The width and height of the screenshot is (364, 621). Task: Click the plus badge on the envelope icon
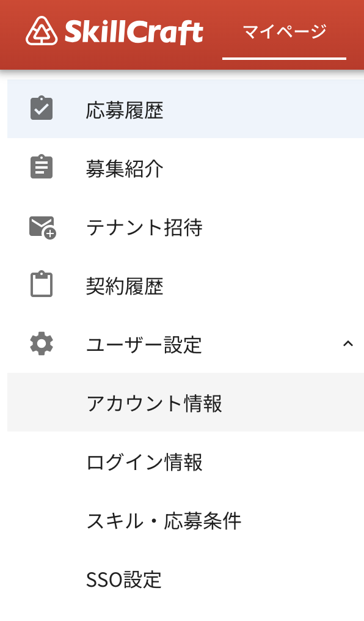pos(50,234)
